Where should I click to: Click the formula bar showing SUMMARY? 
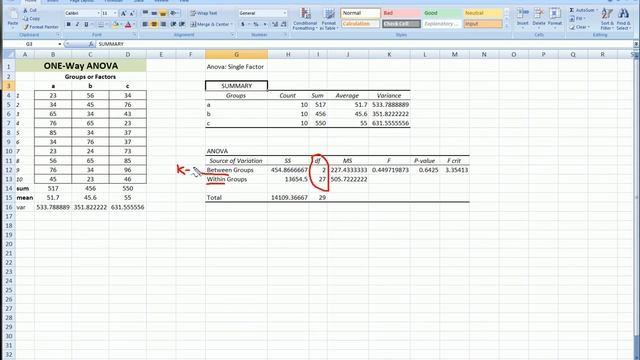pos(363,44)
